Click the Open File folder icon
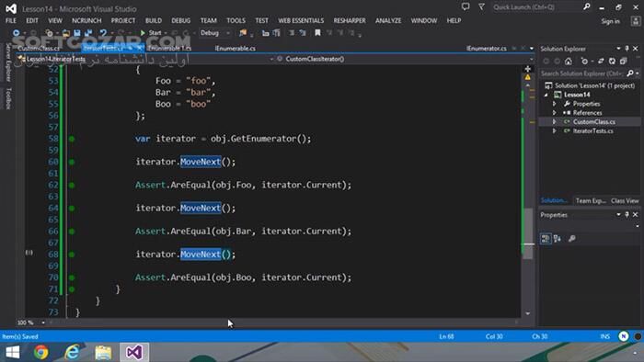644x362 pixels. [x=65, y=33]
